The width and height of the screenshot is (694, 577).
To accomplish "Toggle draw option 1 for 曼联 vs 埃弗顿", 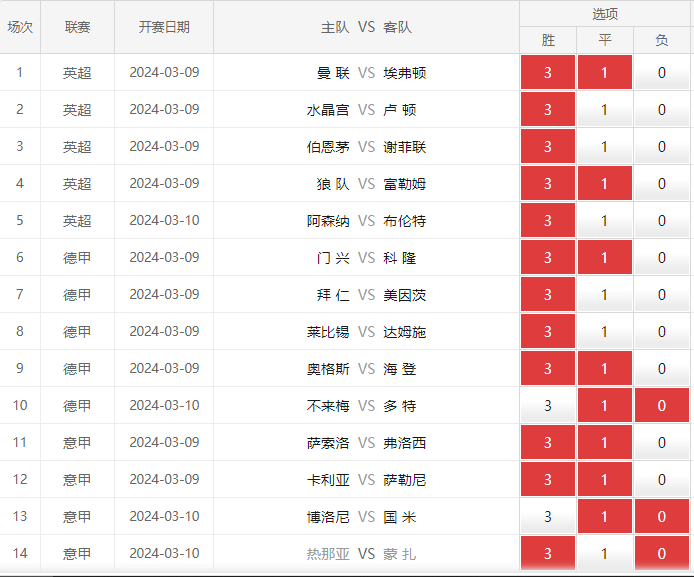I will (605, 72).
